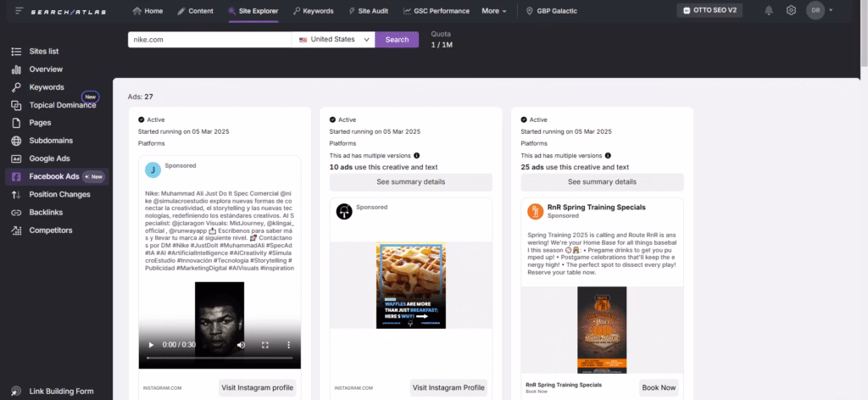Click the Backlinks link icon in sidebar

[x=15, y=212]
